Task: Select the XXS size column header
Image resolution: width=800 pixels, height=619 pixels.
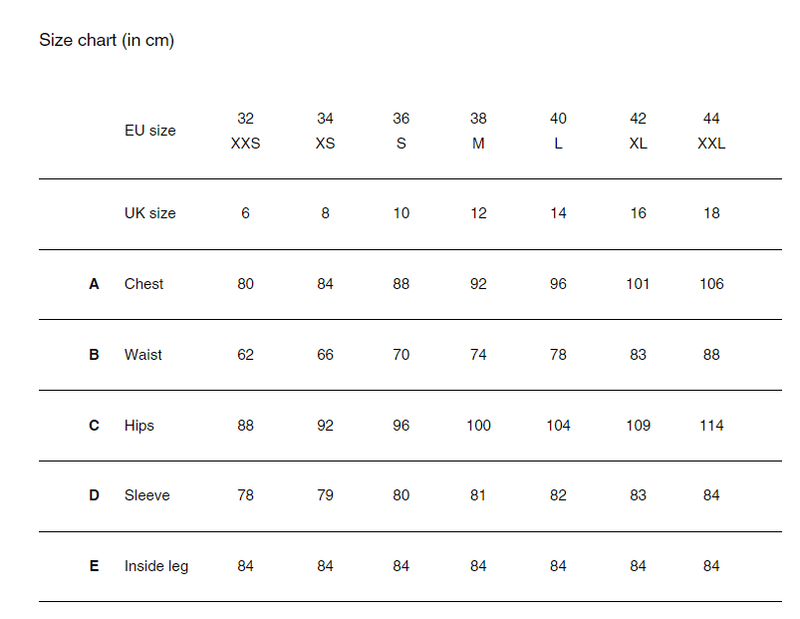Action: pos(245,143)
